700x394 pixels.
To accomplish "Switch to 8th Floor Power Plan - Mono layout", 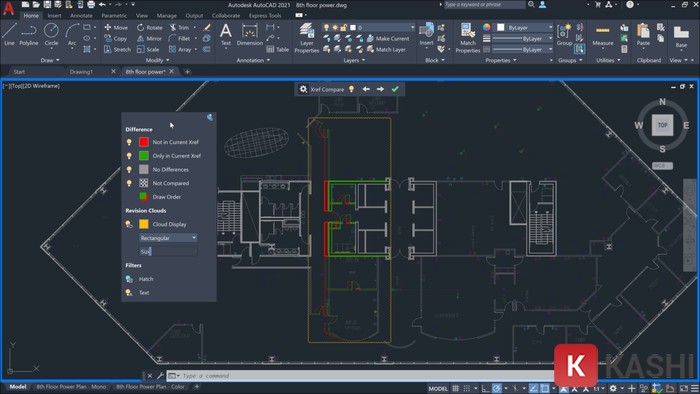I will click(x=71, y=387).
